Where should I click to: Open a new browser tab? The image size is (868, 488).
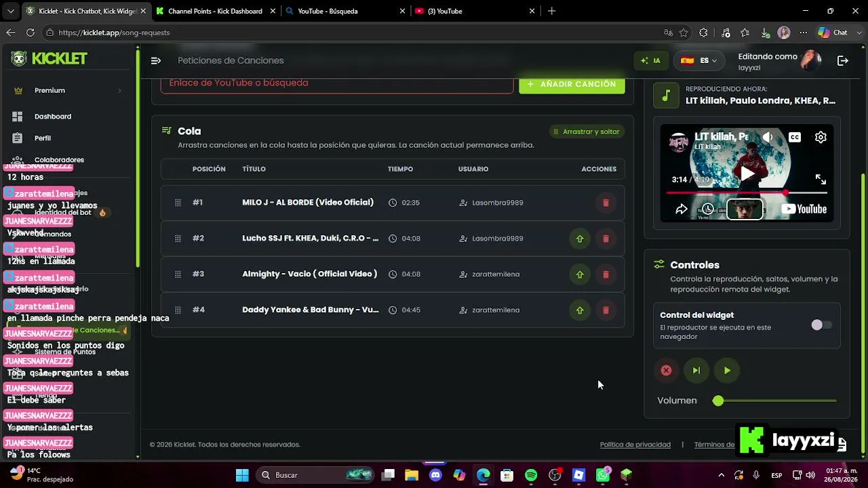551,11
